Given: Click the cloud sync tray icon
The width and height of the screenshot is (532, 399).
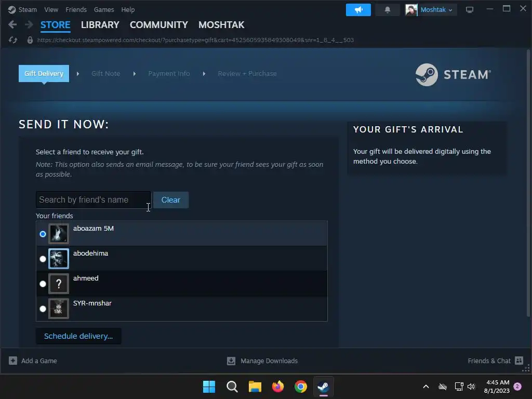Looking at the screenshot, I should click(443, 387).
